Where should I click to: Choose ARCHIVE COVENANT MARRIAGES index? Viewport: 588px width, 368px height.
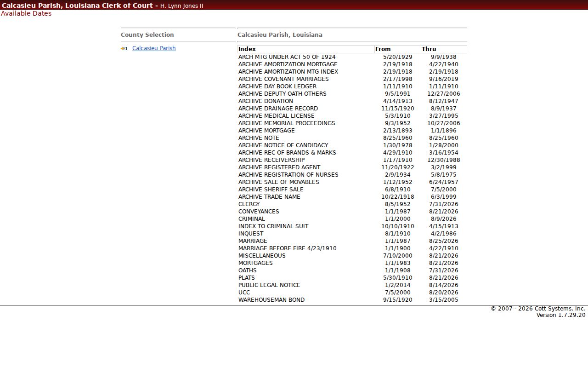tap(283, 79)
